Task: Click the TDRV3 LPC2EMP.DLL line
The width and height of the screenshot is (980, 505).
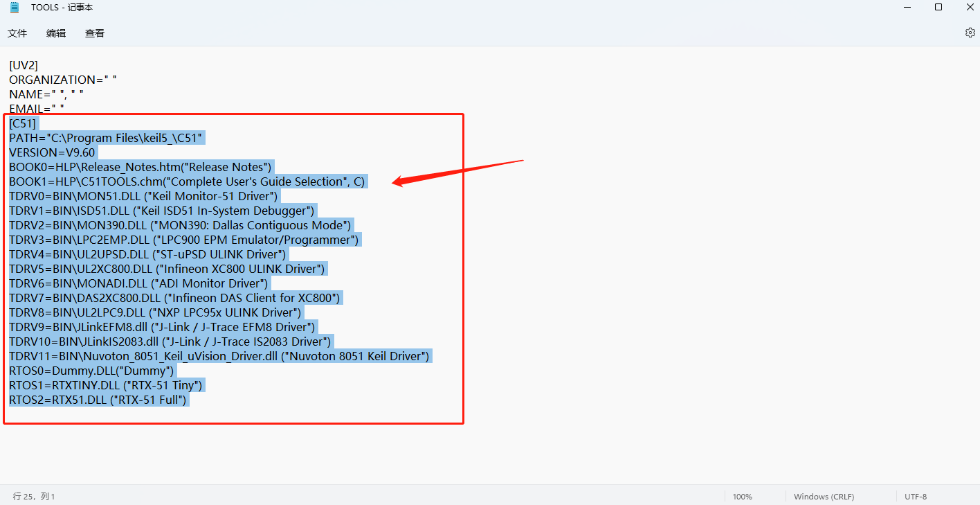Action: pyautogui.click(x=185, y=240)
